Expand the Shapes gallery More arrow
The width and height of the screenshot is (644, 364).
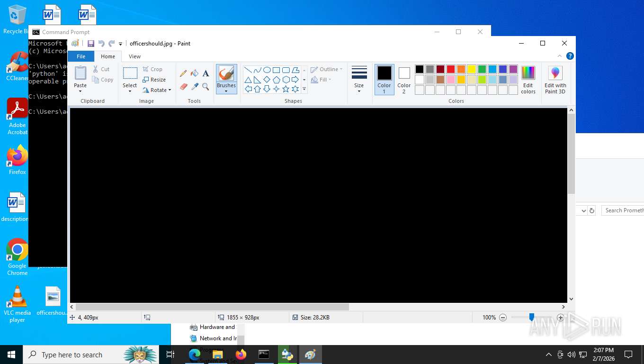coord(304,89)
